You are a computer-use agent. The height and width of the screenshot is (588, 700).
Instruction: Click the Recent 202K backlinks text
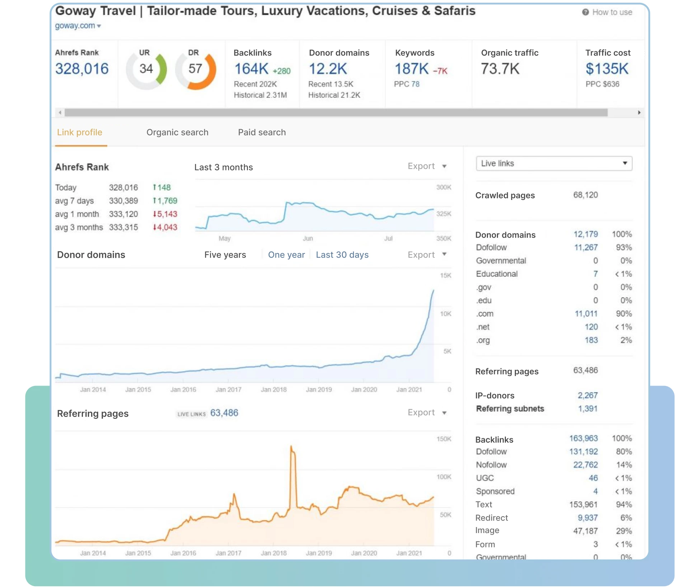point(255,84)
